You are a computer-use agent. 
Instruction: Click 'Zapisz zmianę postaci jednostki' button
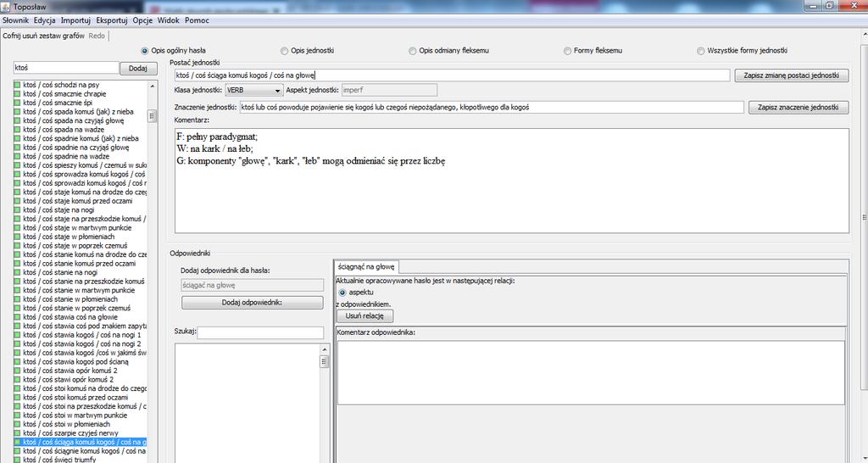pos(792,75)
